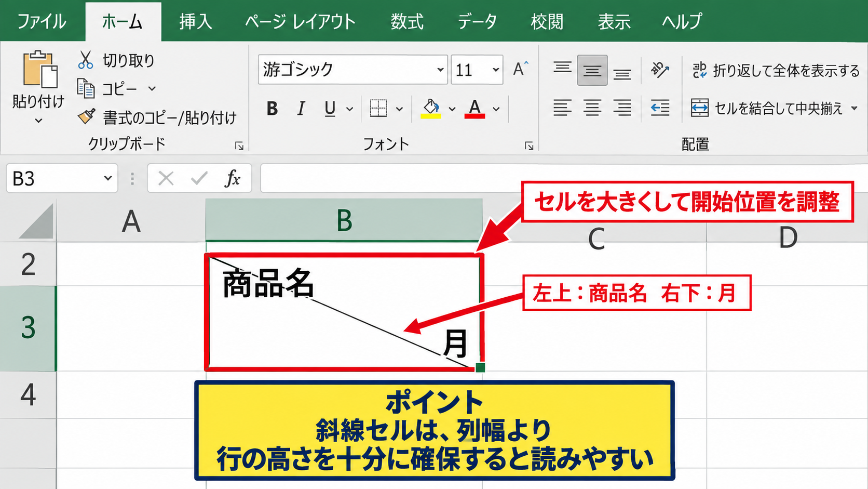The width and height of the screenshot is (868, 489).
Task: Expand the font color dropdown arrow
Action: (496, 109)
